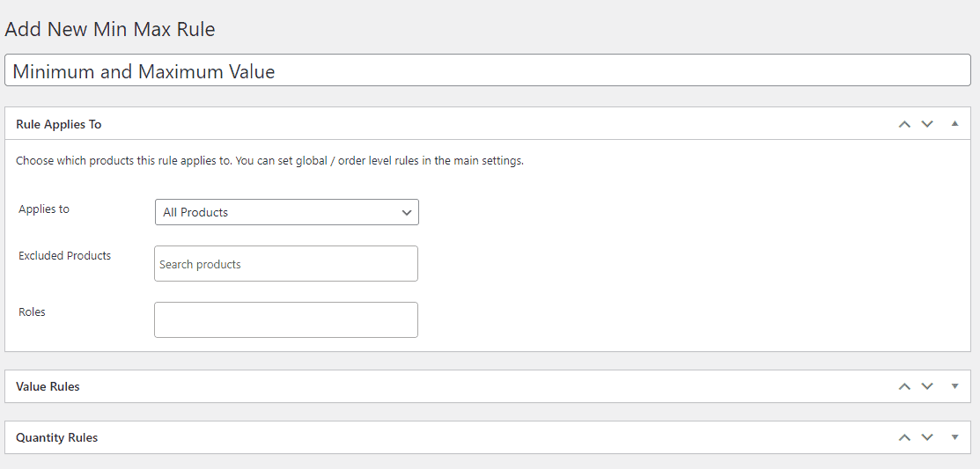Click the Rule Applies To heading

tap(59, 124)
